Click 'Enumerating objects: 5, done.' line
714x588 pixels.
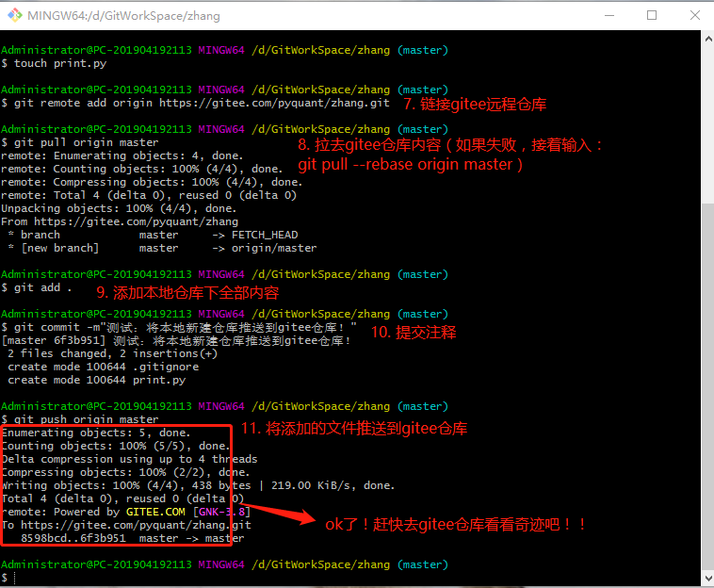click(x=96, y=433)
